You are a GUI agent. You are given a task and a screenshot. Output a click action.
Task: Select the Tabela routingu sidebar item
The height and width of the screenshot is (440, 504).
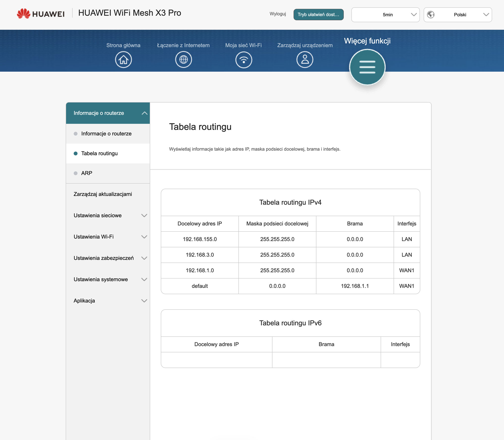point(99,154)
